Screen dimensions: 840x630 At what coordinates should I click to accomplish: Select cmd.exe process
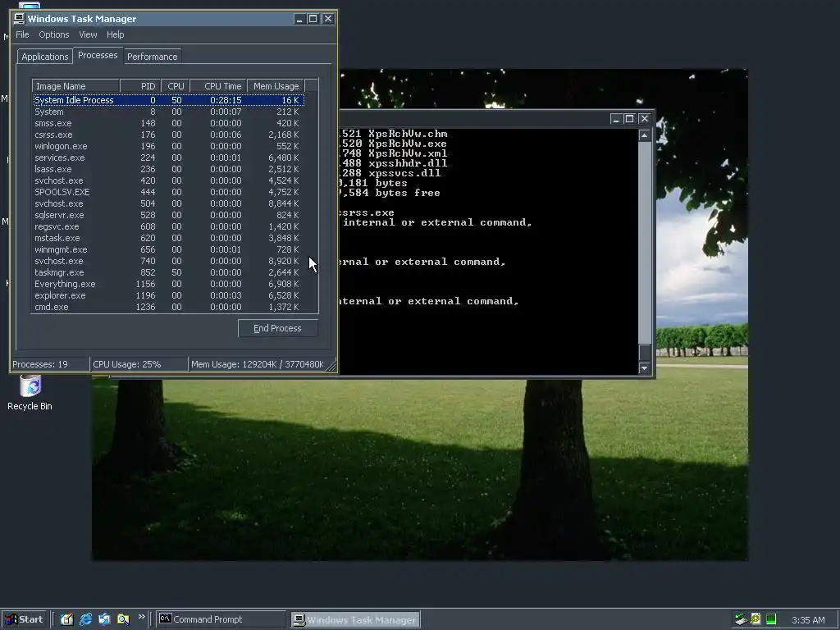coord(168,307)
